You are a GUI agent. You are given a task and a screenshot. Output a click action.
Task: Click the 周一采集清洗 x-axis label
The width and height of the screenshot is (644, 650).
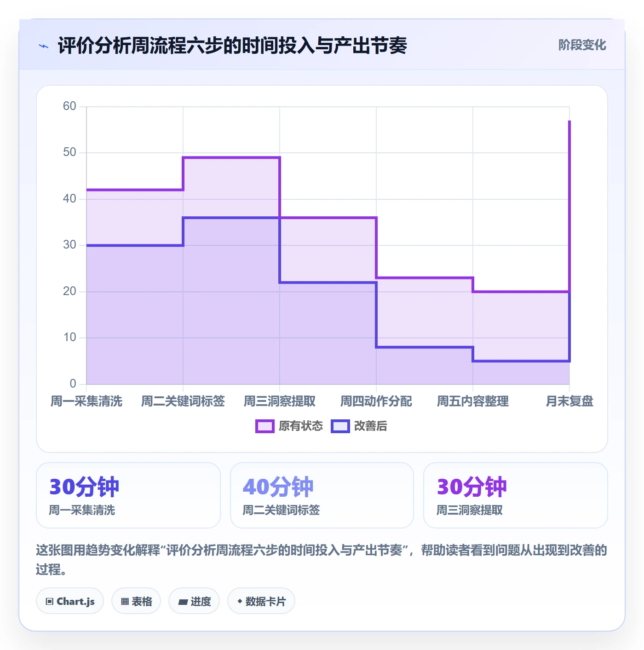(86, 401)
